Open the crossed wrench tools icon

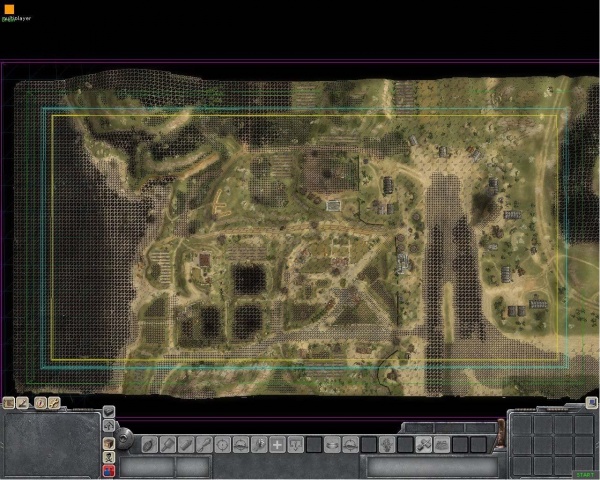tap(54, 403)
